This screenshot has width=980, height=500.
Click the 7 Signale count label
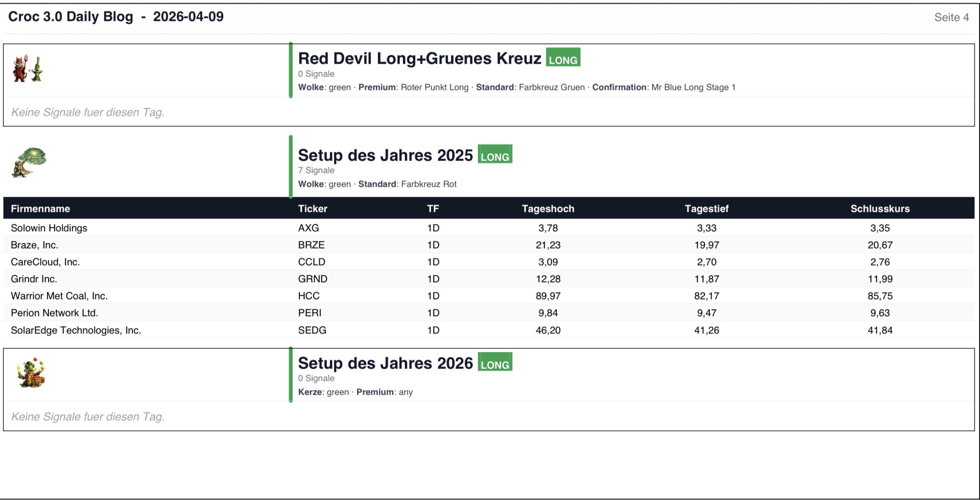tap(316, 170)
